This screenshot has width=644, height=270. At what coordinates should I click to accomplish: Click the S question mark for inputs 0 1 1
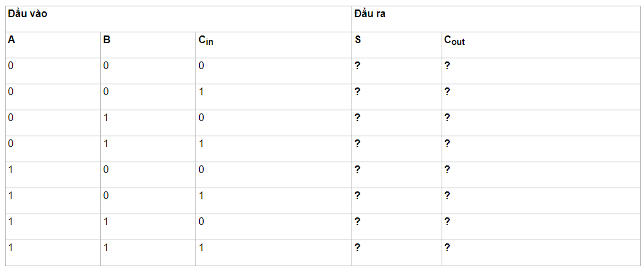coord(357,144)
